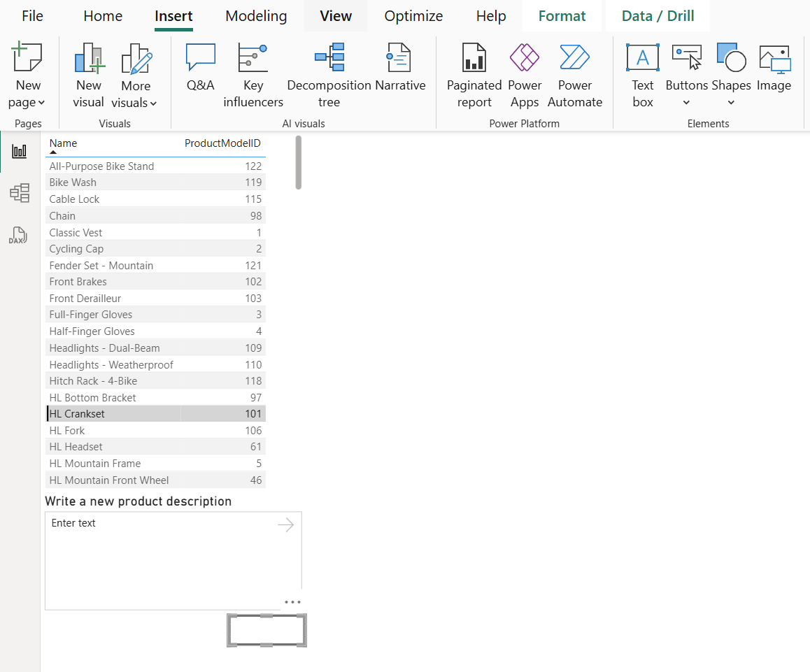Open the More visuals dropdown
This screenshot has height=672, width=810.
(155, 102)
